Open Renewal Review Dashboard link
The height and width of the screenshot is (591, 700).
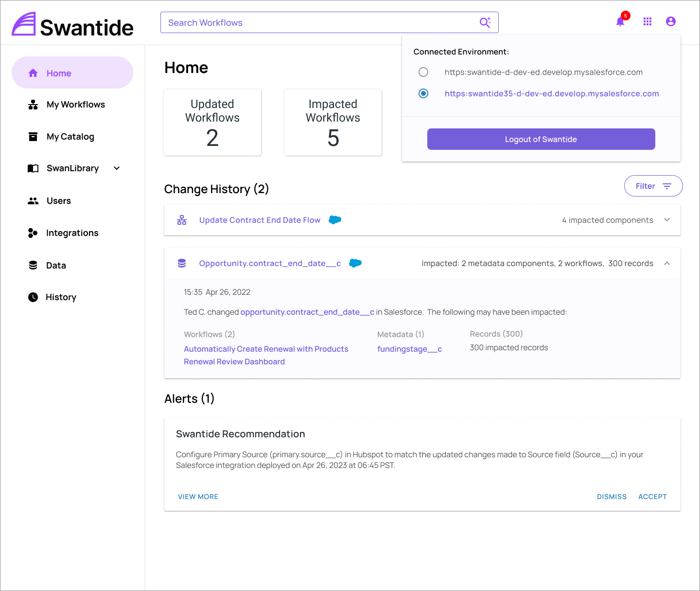tap(234, 361)
